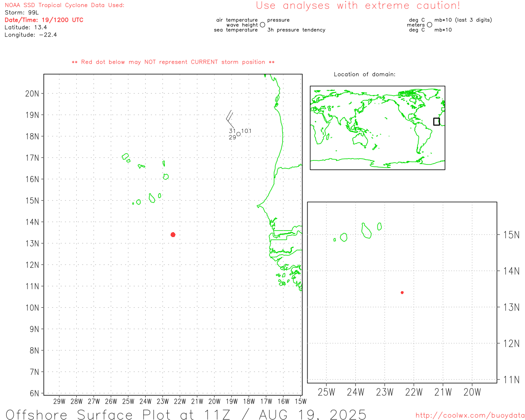
Task: Click the wind barb above the buoy observation
Action: tap(230, 119)
